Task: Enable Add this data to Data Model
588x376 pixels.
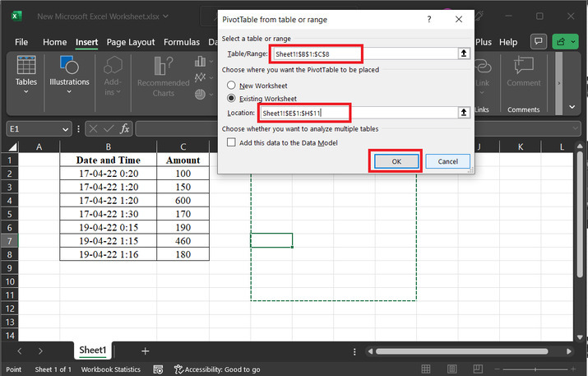Action: 232,142
